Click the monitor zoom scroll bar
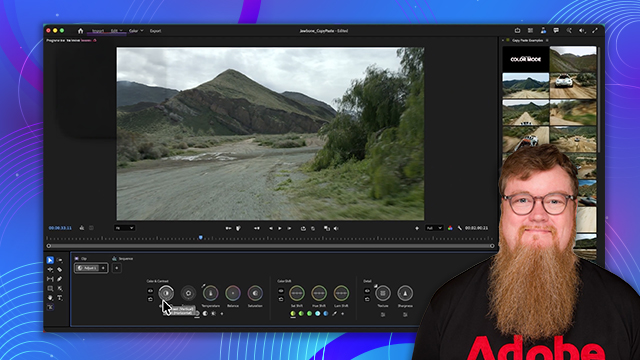 pos(270,246)
